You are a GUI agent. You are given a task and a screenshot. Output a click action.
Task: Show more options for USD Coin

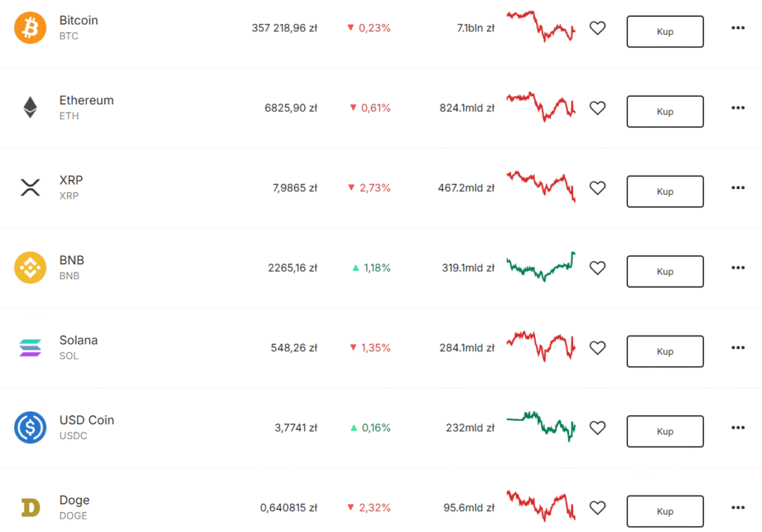point(737,428)
